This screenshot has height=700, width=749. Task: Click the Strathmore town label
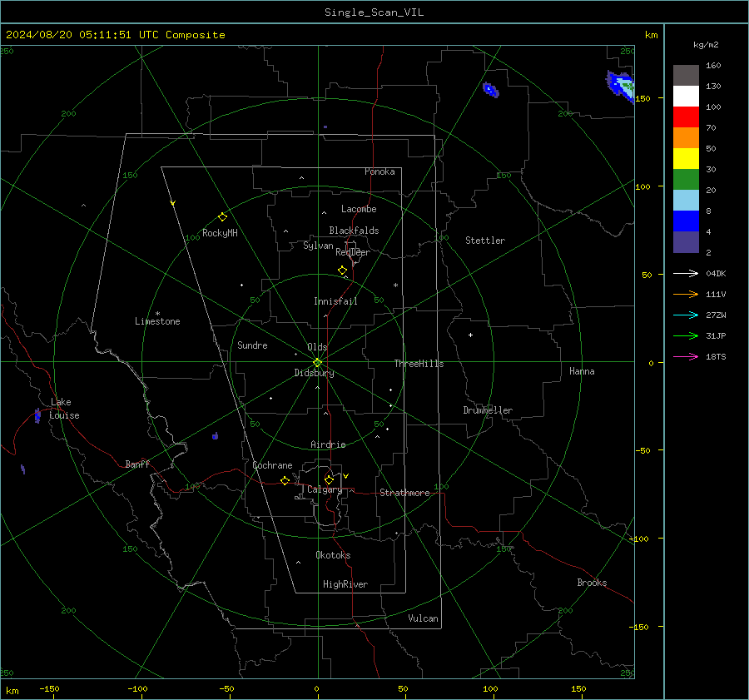point(404,493)
